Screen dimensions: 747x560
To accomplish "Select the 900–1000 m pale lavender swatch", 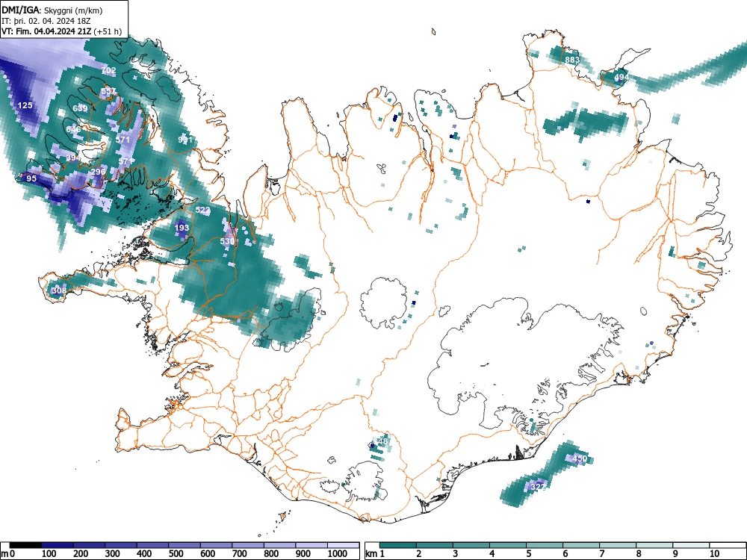I will (x=311, y=545).
